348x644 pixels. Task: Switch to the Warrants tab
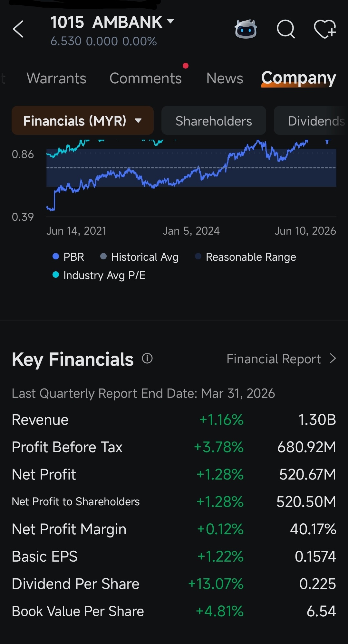(x=56, y=78)
